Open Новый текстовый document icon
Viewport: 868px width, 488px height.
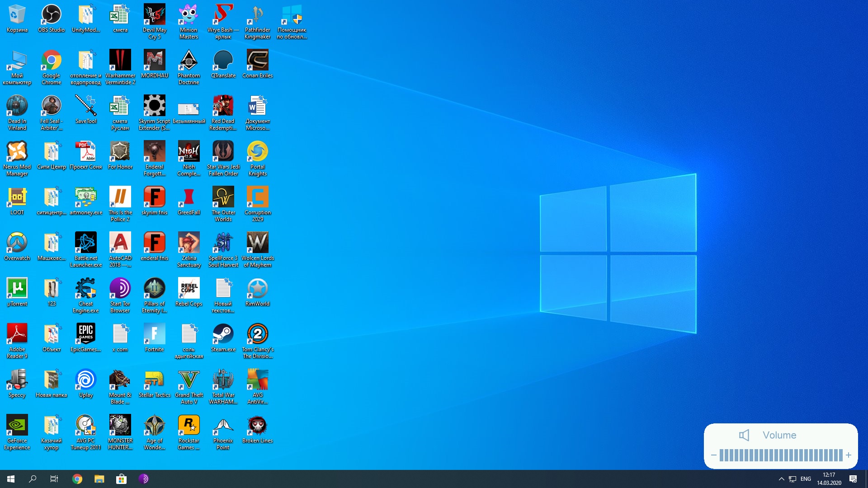point(223,296)
